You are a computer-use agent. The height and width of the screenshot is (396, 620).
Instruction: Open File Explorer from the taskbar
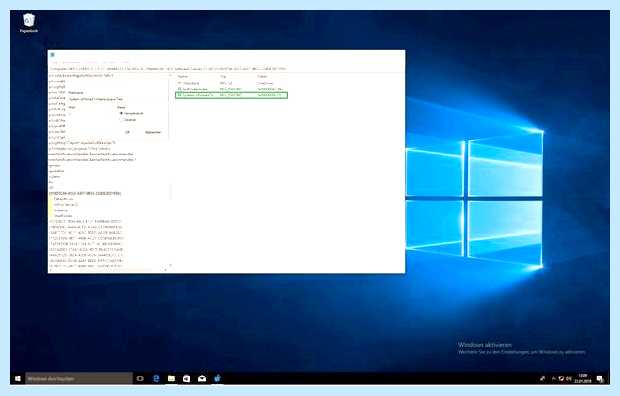171,379
